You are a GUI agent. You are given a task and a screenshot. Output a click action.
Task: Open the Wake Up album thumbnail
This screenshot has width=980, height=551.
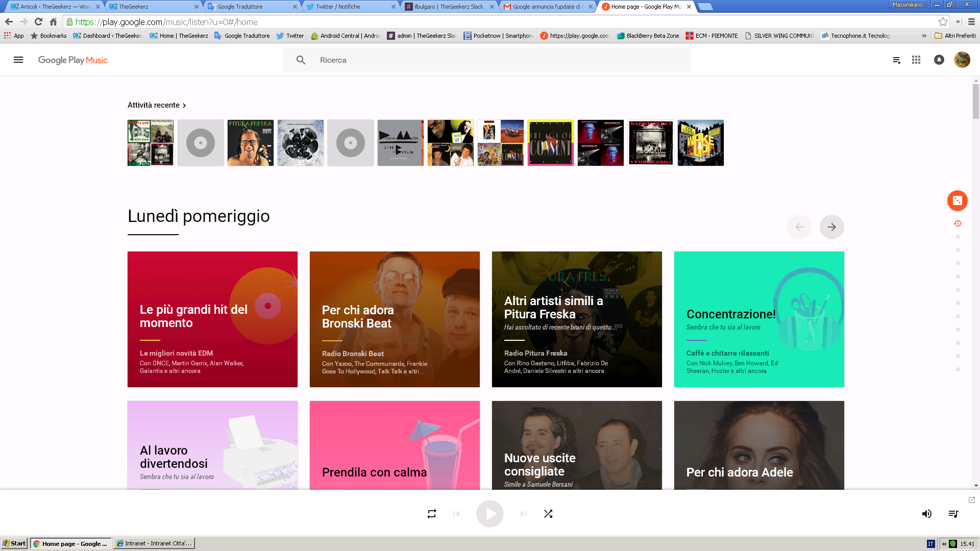(701, 143)
